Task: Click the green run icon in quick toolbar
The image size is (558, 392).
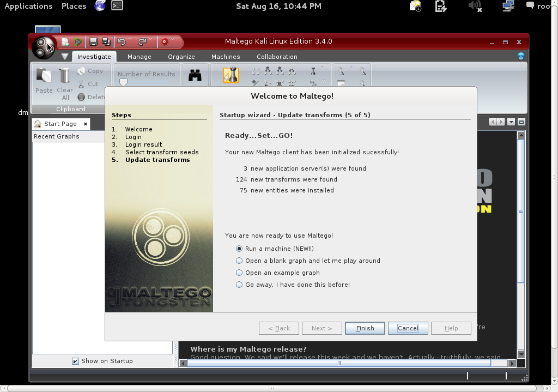Action: 78,42
